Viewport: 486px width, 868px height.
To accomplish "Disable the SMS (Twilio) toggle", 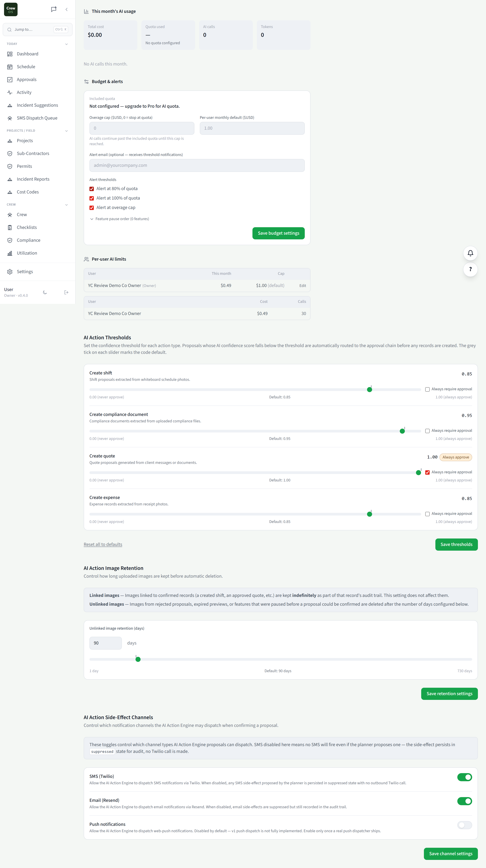I will (464, 777).
